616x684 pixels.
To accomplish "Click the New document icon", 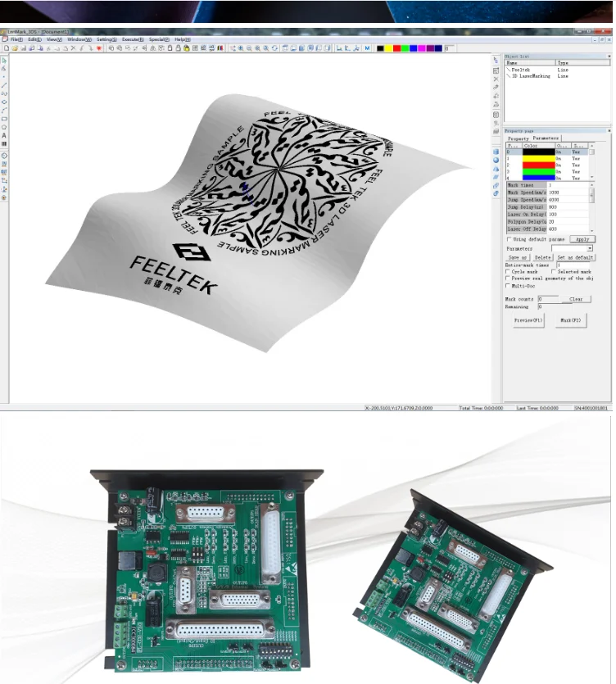I will click(x=6, y=48).
